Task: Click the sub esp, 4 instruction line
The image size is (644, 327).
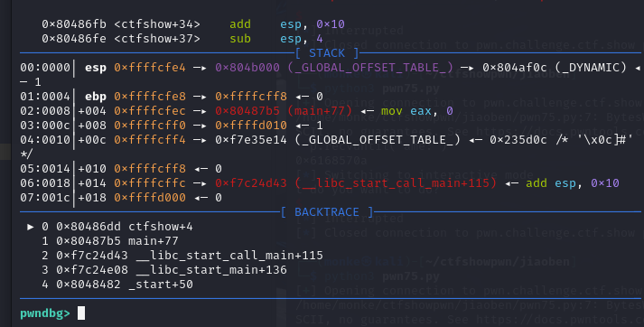Action: click(182, 39)
